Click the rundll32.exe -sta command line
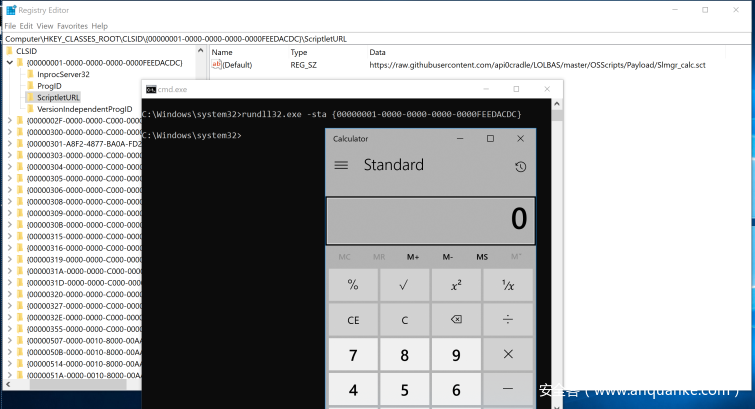The image size is (755, 409). pos(332,114)
